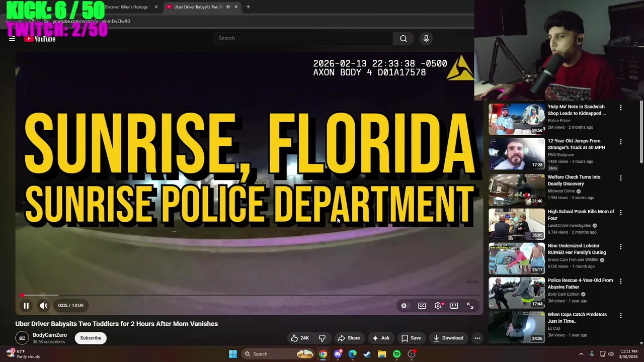Open the player settings gear
The width and height of the screenshot is (644, 362).
438,306
